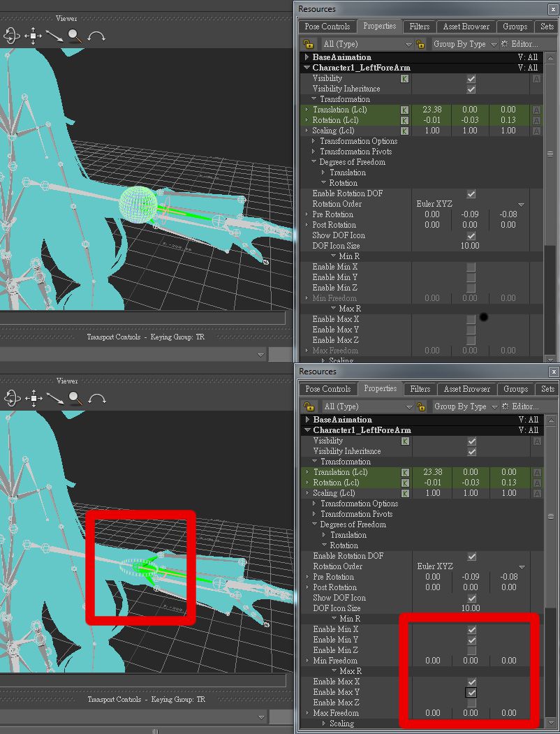The height and width of the screenshot is (734, 560).
Task: Switch to Filters tab in upper panel
Action: [419, 27]
